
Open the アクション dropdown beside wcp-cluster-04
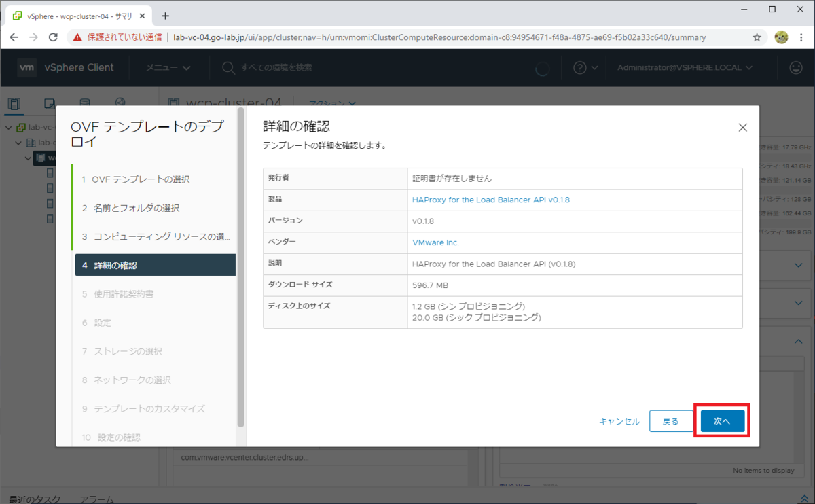pyautogui.click(x=333, y=103)
